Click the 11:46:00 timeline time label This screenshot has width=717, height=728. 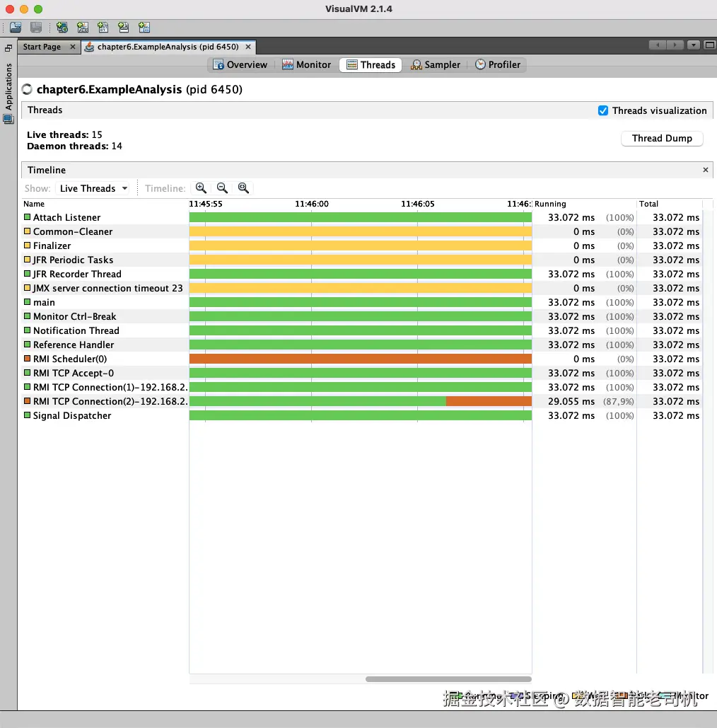point(312,204)
